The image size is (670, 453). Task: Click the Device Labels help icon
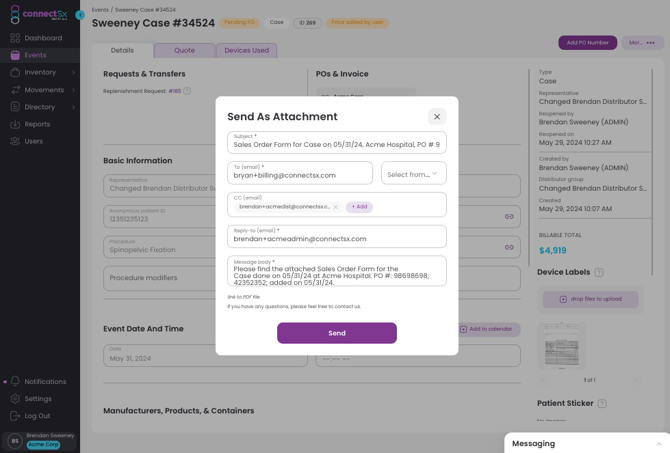(x=599, y=272)
